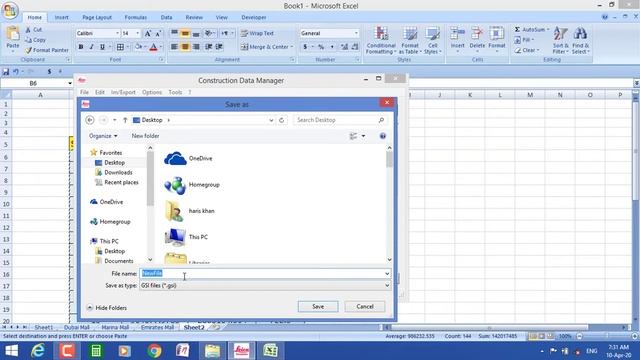The width and height of the screenshot is (640, 360).
Task: Open Conditional Formatting menu
Action: [381, 40]
